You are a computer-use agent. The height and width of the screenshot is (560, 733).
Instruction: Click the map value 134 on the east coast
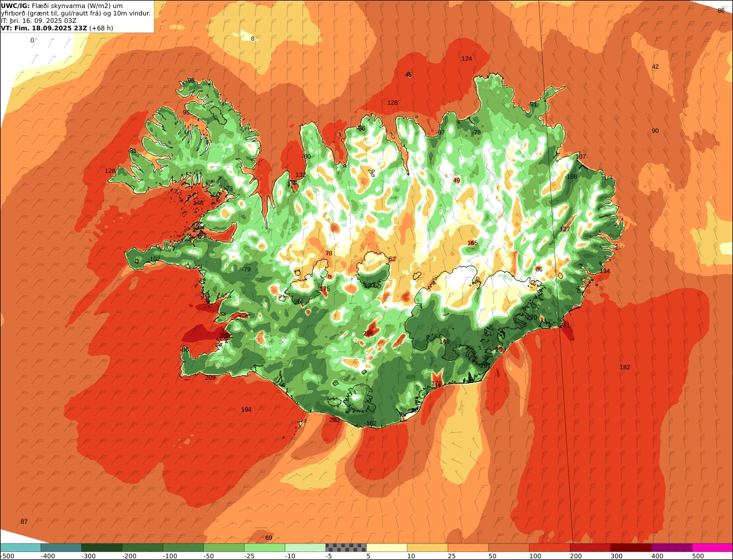pos(605,271)
